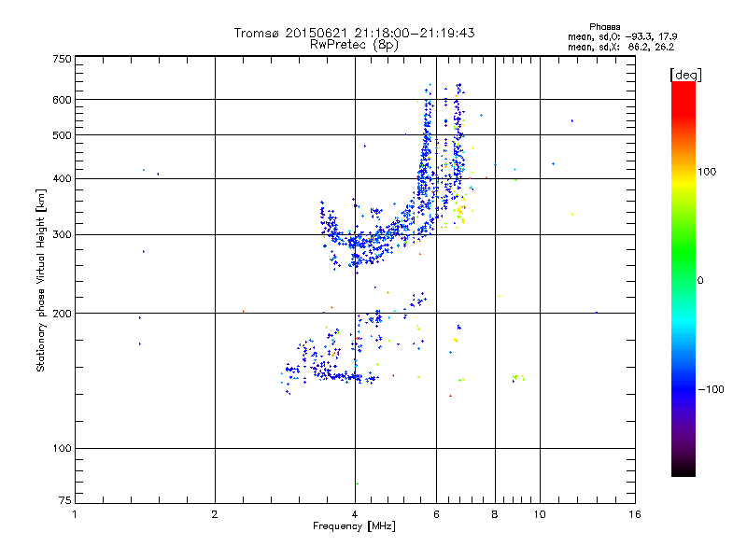Screen dimensions: 747x560
Task: Click the '300' y-axis tick label
Action: pos(62,235)
